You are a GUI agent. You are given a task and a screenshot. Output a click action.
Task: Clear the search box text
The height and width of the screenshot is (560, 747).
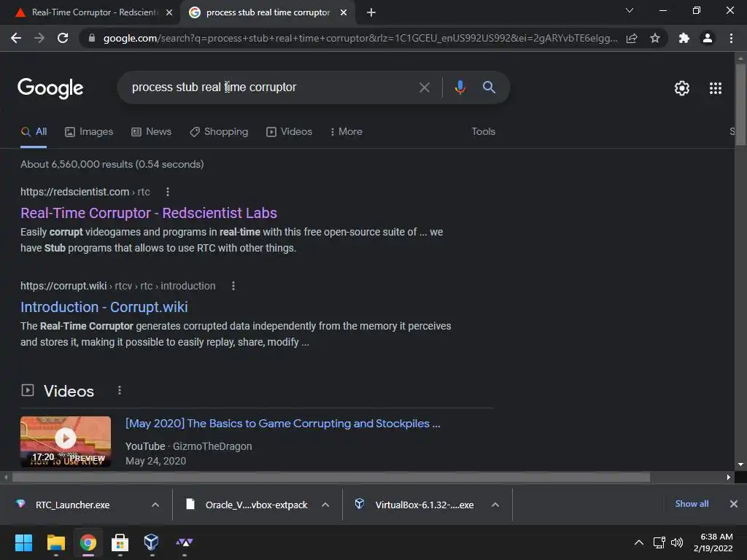pyautogui.click(x=424, y=87)
